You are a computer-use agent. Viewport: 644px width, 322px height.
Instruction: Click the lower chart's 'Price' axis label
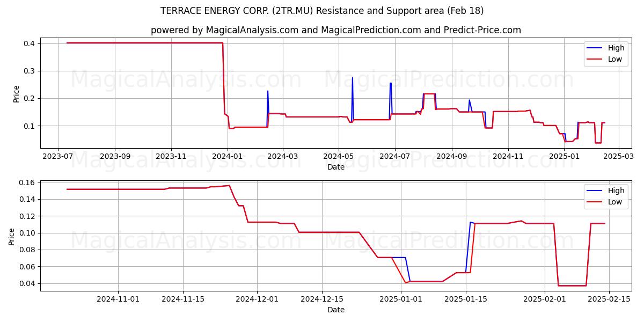[12, 236]
